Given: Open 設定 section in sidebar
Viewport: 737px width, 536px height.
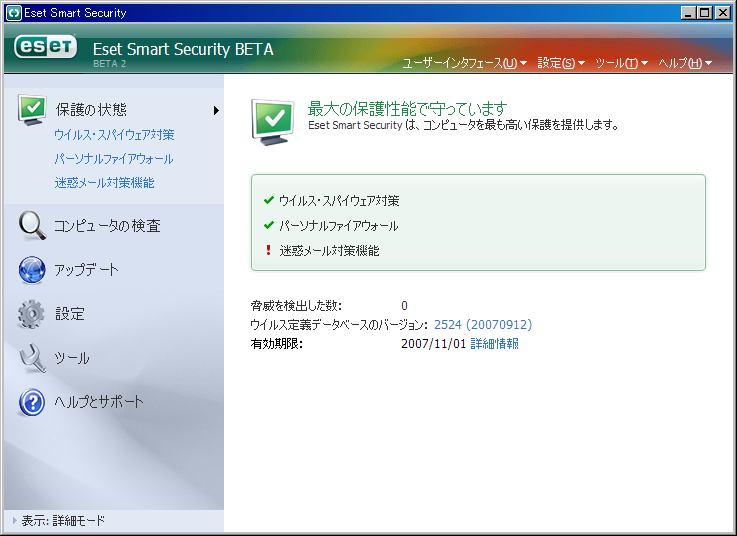Looking at the screenshot, I should [70, 314].
